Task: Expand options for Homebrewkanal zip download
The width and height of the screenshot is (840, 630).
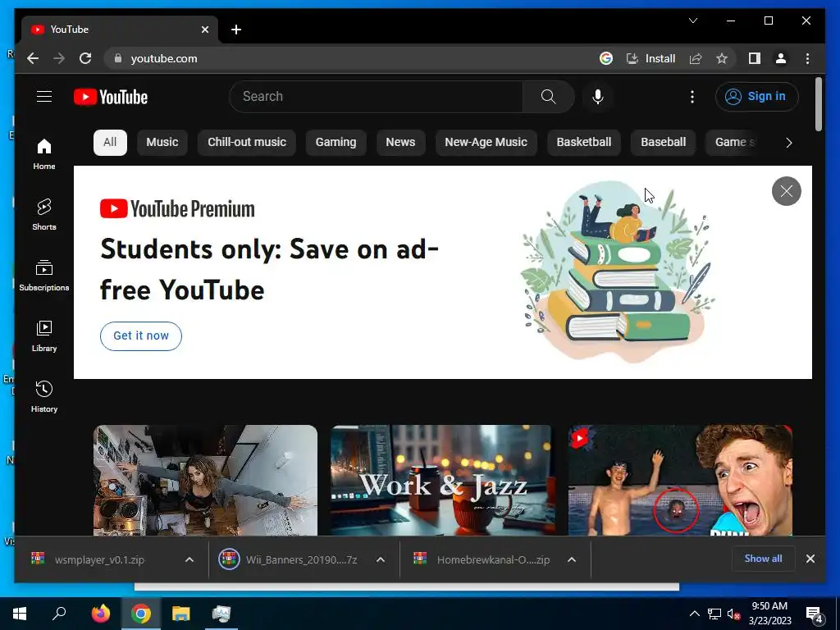Action: tap(572, 559)
